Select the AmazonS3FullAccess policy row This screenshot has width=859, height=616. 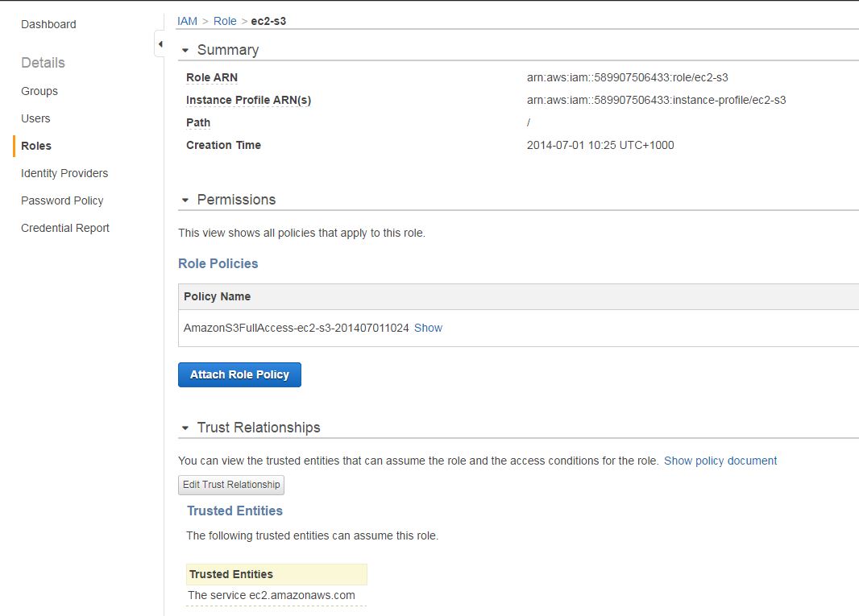click(x=297, y=328)
